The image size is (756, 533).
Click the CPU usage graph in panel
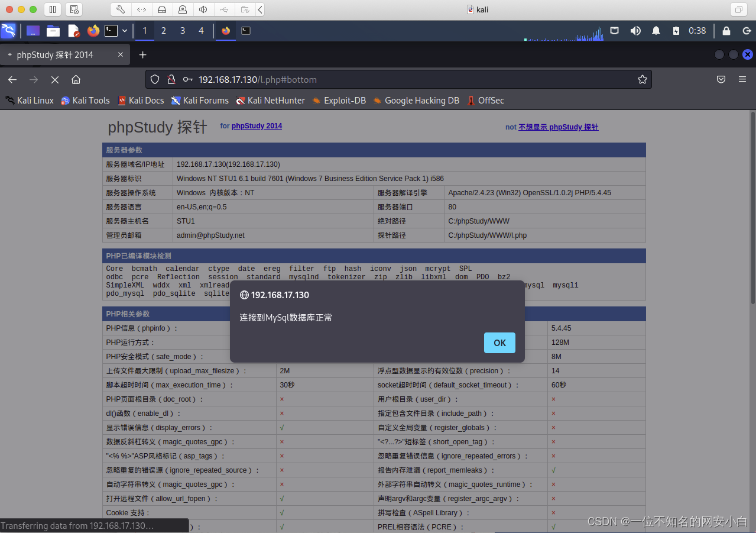coord(564,33)
